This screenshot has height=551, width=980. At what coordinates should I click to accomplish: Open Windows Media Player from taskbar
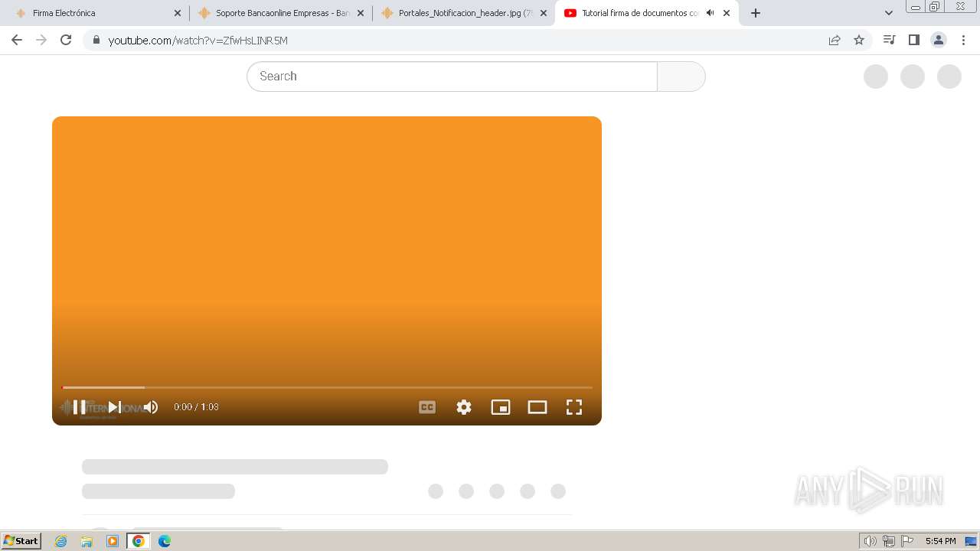113,541
